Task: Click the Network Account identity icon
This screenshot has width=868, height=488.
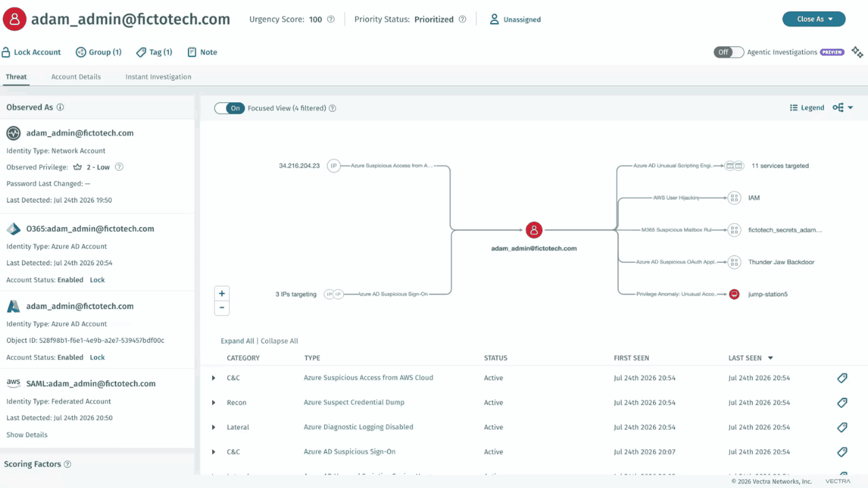Action: (14, 134)
